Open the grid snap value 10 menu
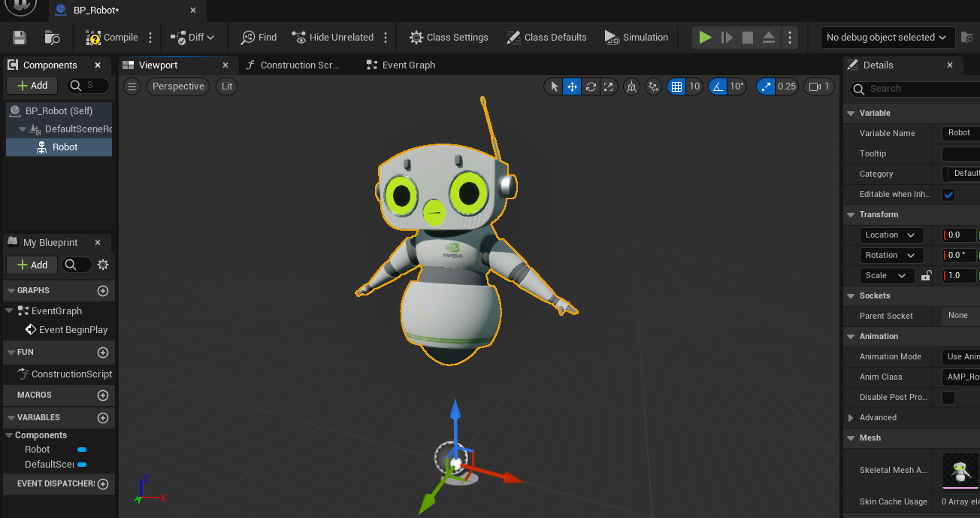This screenshot has width=980, height=518. (x=694, y=86)
